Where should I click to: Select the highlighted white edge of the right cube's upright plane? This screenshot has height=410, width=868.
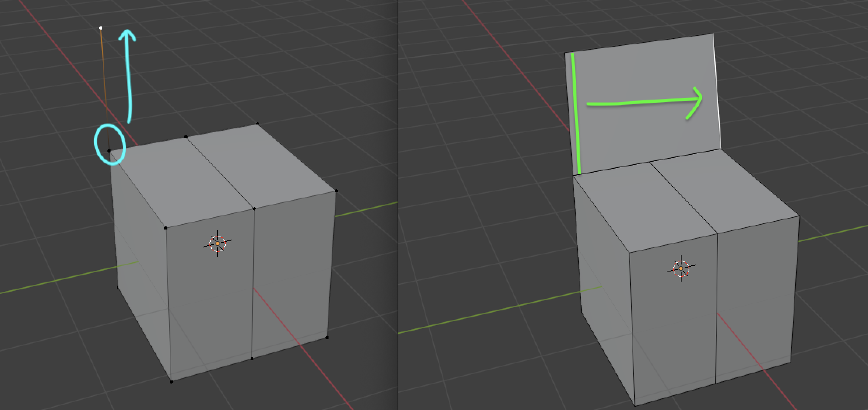coord(717,91)
